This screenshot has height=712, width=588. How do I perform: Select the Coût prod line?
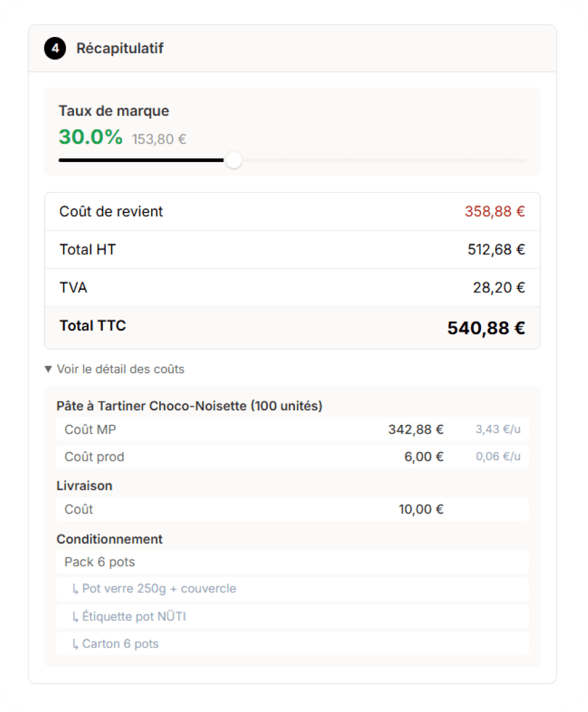coord(292,456)
